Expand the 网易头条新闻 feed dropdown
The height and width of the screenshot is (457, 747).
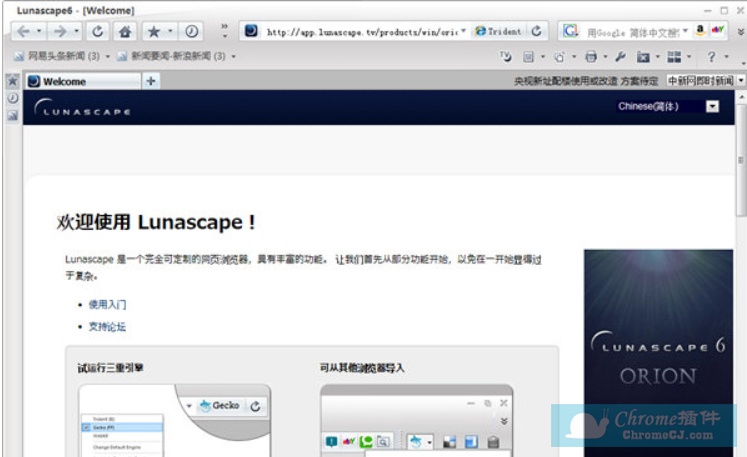(x=108, y=57)
